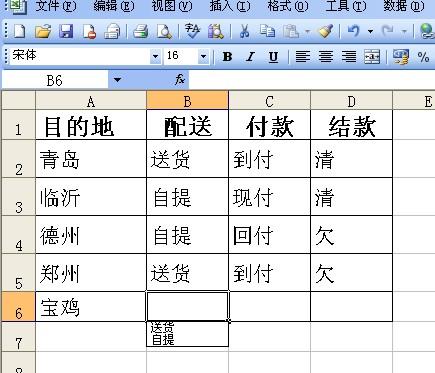The height and width of the screenshot is (373, 435).
Task: Select cell containing 郑州
Action: [91, 273]
